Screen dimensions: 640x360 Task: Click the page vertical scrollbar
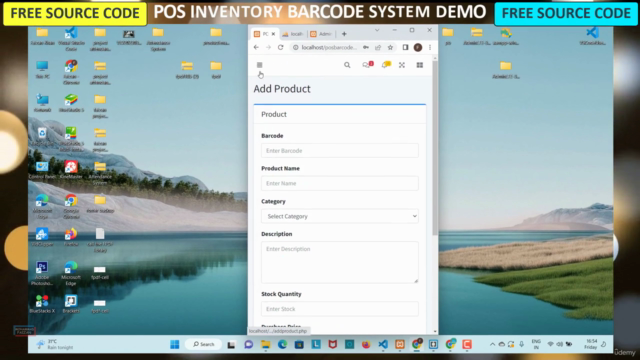[435, 147]
